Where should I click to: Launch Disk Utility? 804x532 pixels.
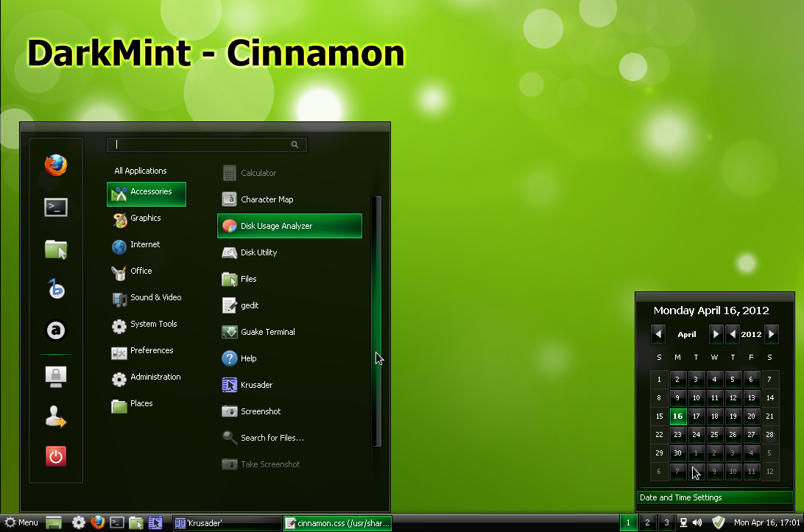click(289, 252)
